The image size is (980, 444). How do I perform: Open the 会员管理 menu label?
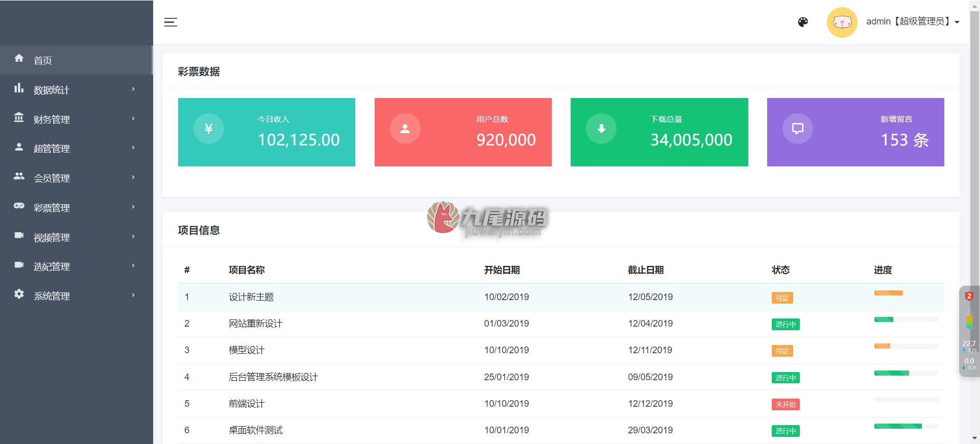point(52,178)
